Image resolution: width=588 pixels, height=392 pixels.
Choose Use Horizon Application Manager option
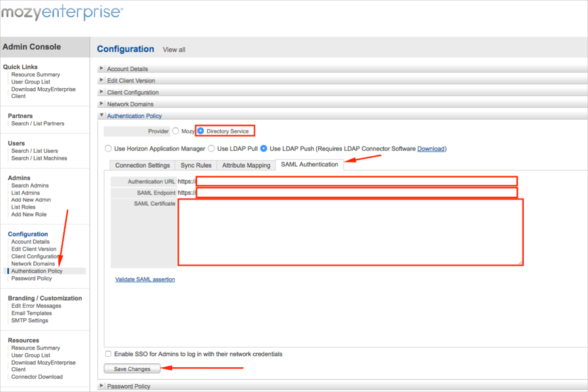[x=108, y=149]
